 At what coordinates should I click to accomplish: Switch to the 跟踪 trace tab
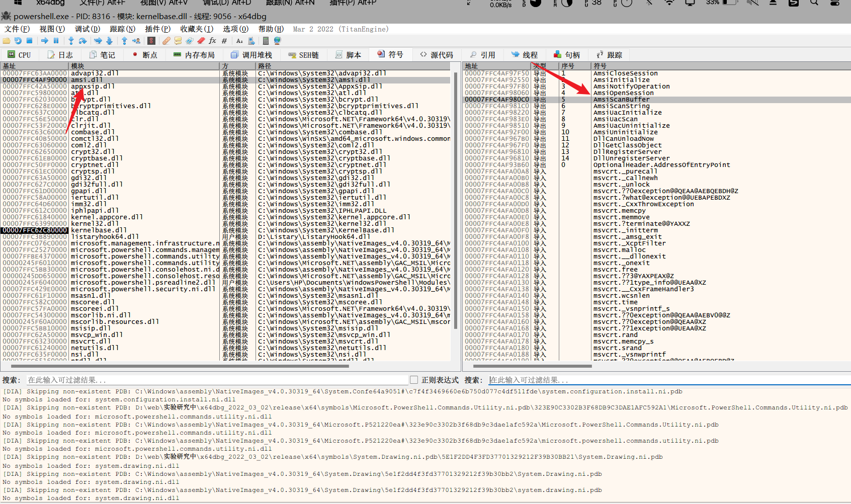click(610, 55)
